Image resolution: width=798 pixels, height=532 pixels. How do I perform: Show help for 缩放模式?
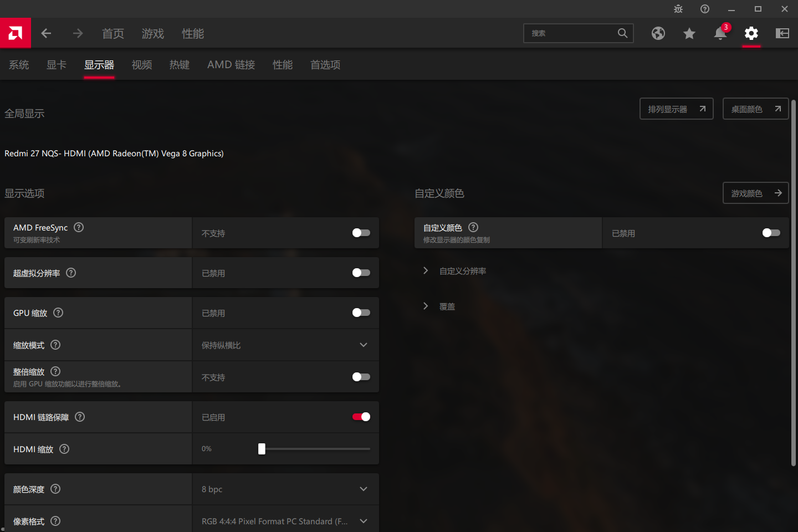click(x=55, y=345)
